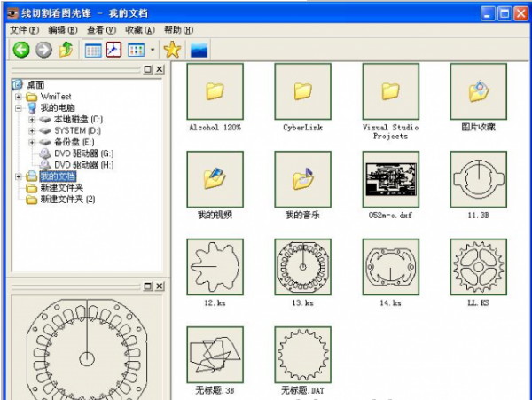Close the folder tree panel

[160, 69]
